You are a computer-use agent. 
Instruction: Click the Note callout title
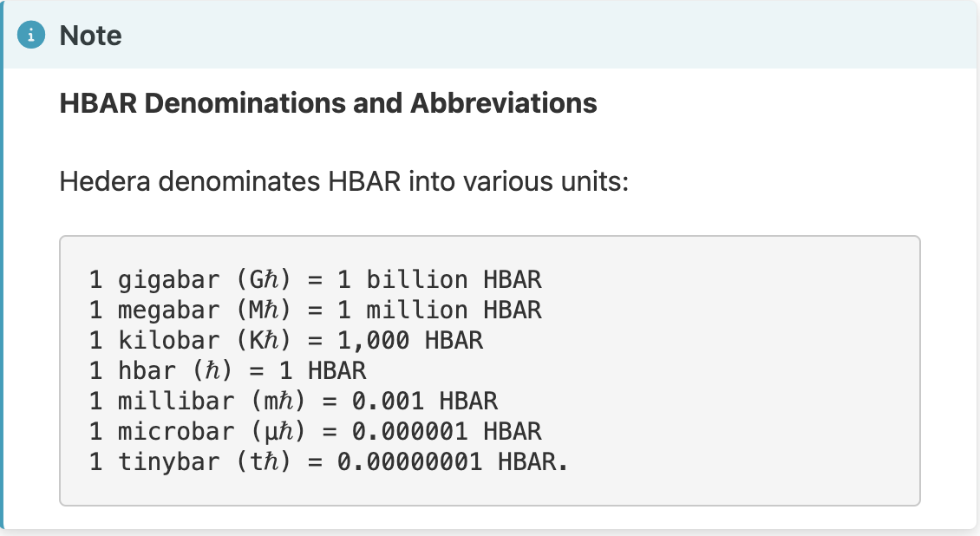(90, 36)
